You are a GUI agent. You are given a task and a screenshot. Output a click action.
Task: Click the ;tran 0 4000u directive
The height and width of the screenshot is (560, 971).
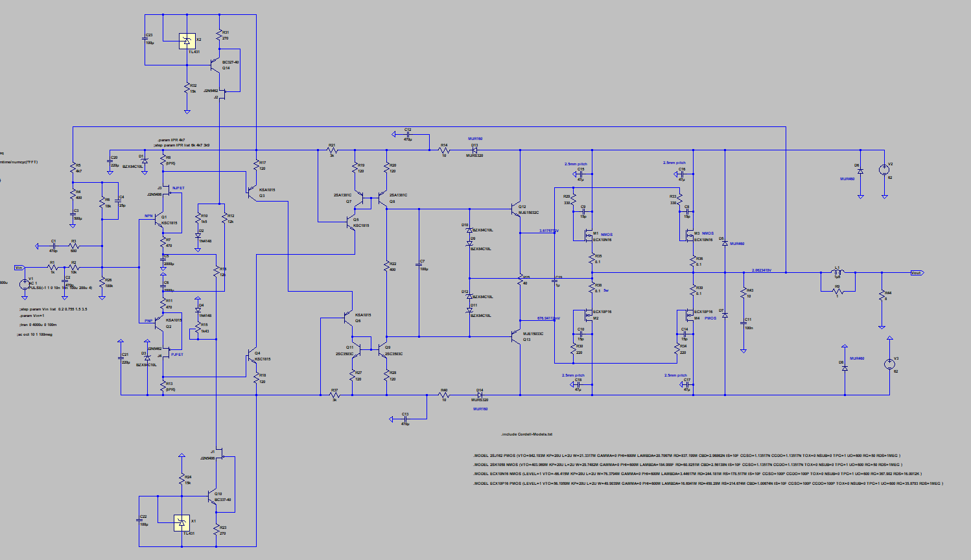tap(38, 324)
